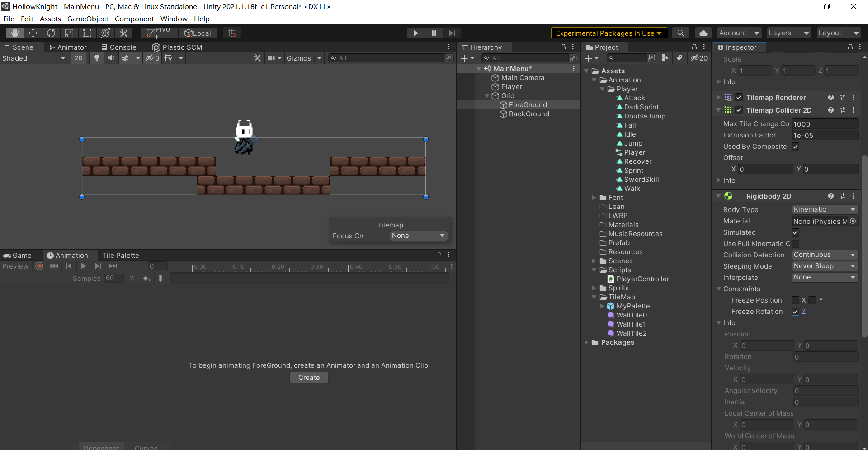Open the search icon in top toolbar
Viewport: 868px width, 450px height.
pyautogui.click(x=680, y=33)
